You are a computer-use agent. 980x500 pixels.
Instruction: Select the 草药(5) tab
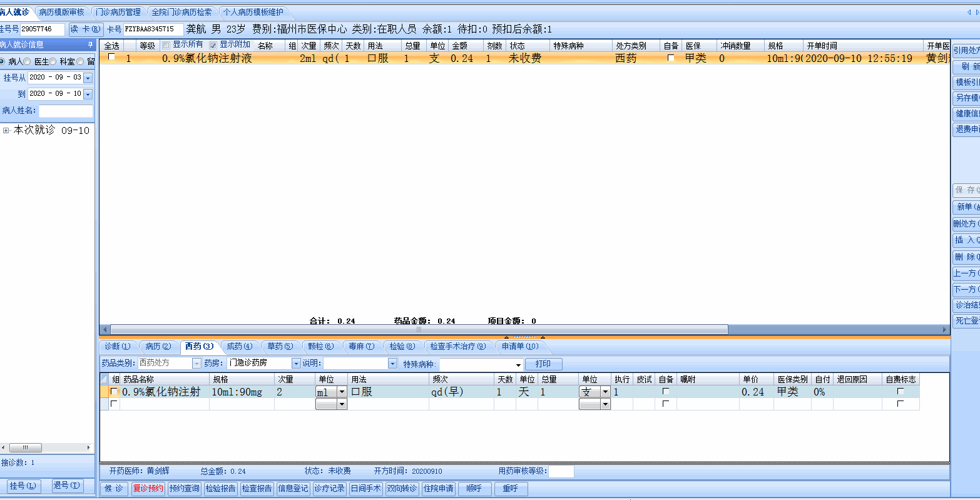280,346
